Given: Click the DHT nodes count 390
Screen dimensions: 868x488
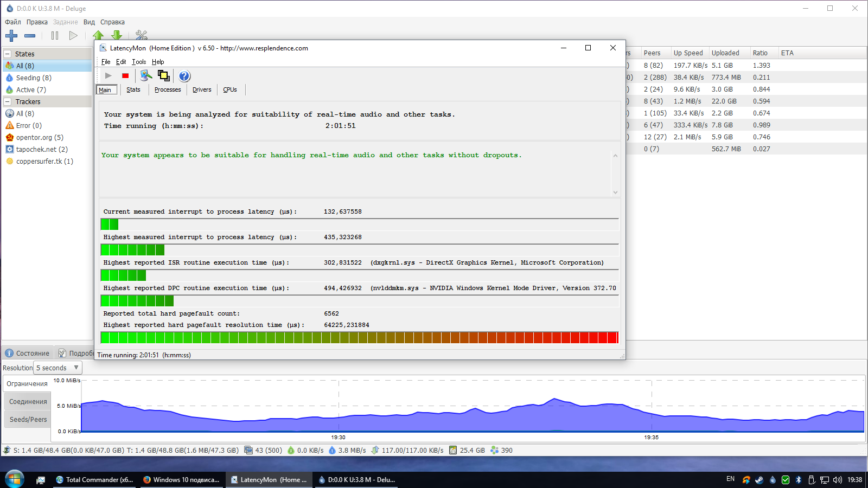Looking at the screenshot, I should pyautogui.click(x=502, y=451).
